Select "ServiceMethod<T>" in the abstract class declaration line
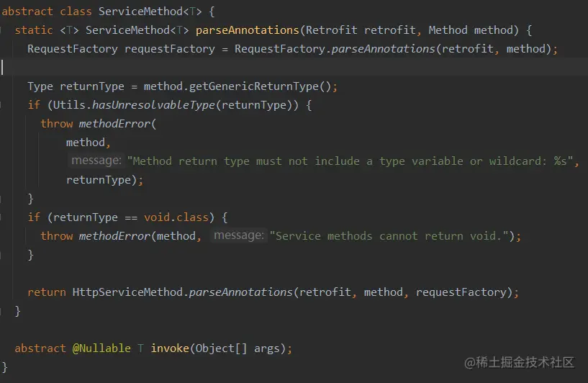Screen dimensions: 588x383 [150, 12]
